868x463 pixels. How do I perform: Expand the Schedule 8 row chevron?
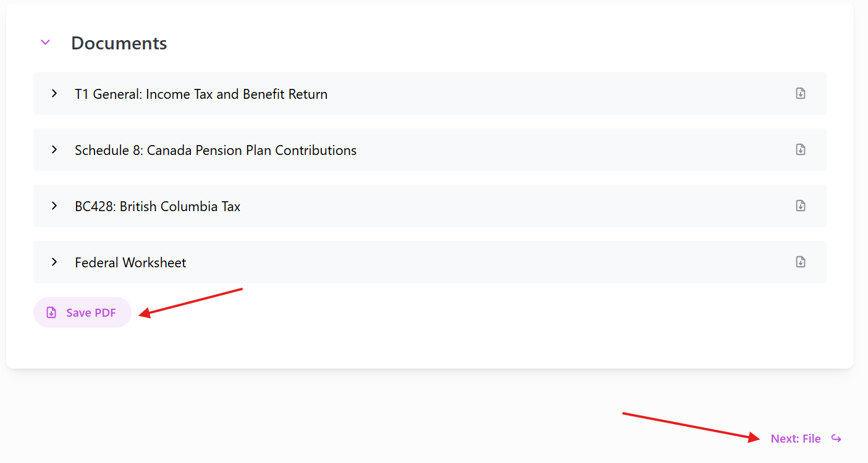coord(54,149)
